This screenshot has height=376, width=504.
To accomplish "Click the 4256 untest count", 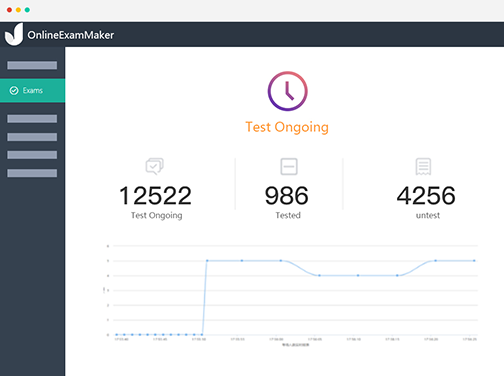I will tap(426, 196).
